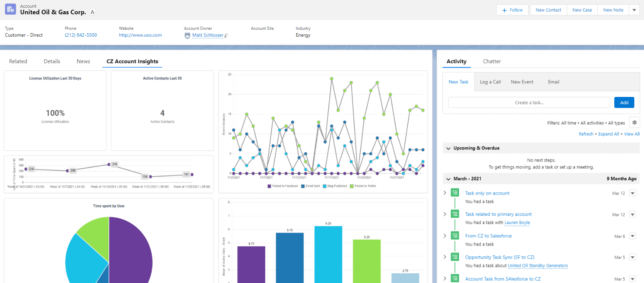Open the News tab

[83, 61]
